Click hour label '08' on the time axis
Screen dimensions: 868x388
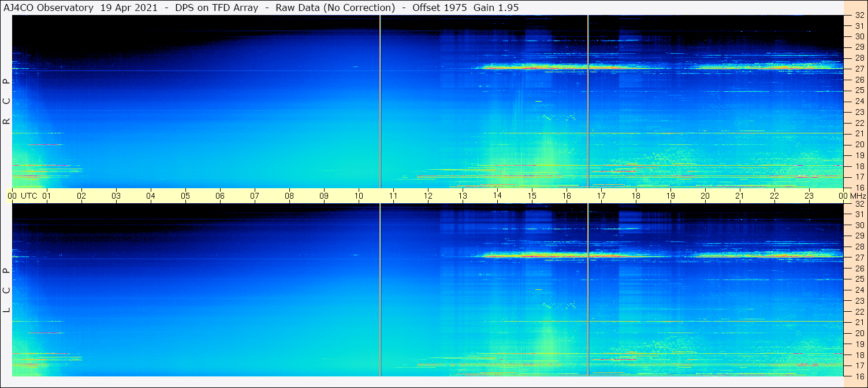[289, 196]
